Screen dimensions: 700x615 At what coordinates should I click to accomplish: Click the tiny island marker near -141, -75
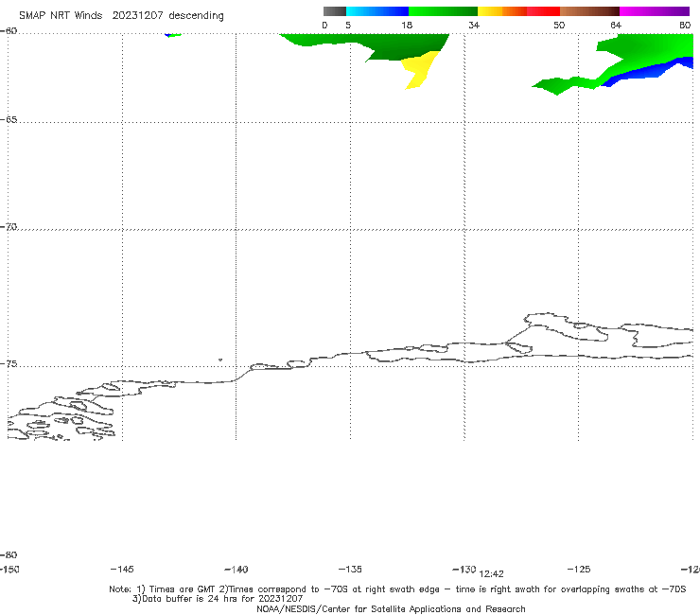tap(220, 360)
